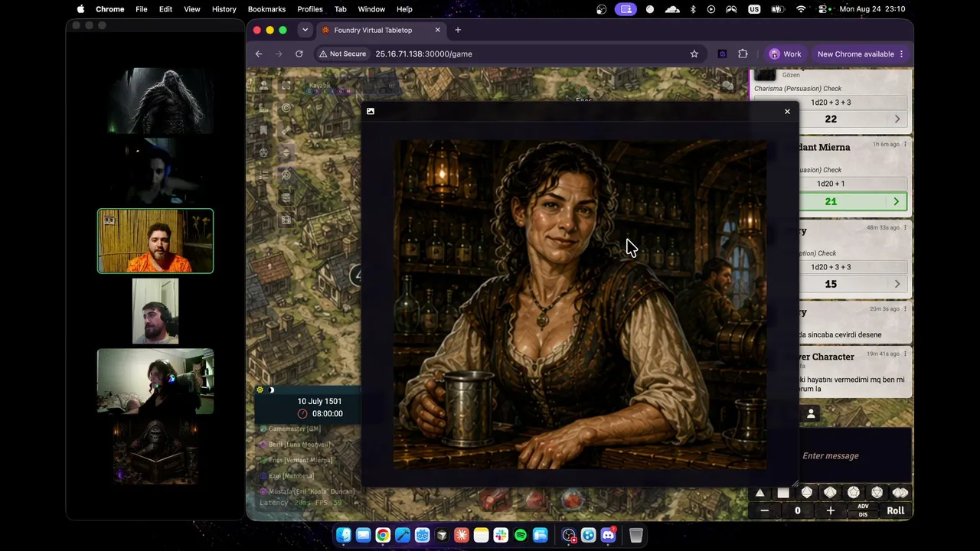
Task: Click the address bar URL
Action: point(423,54)
